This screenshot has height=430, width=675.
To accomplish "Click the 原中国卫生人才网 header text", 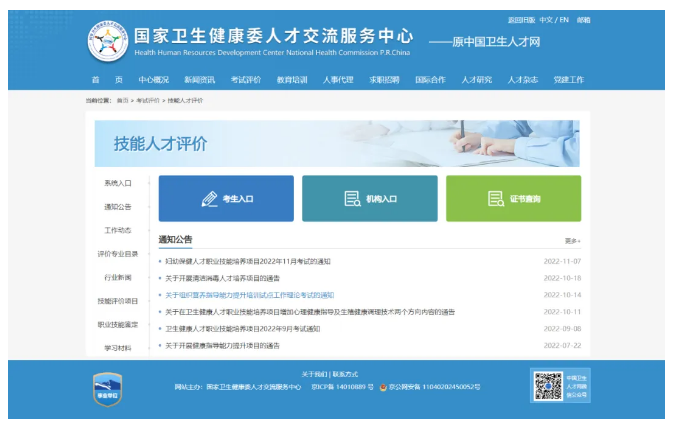I will point(496,42).
